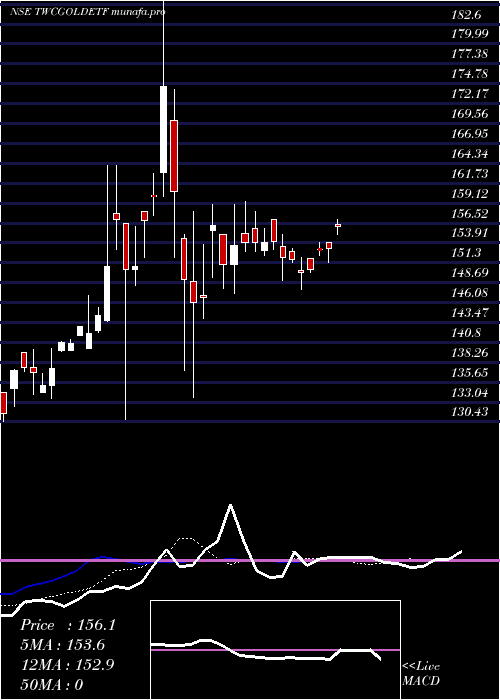Click the 174.78 price axis label
The image size is (500, 700).
tap(469, 74)
